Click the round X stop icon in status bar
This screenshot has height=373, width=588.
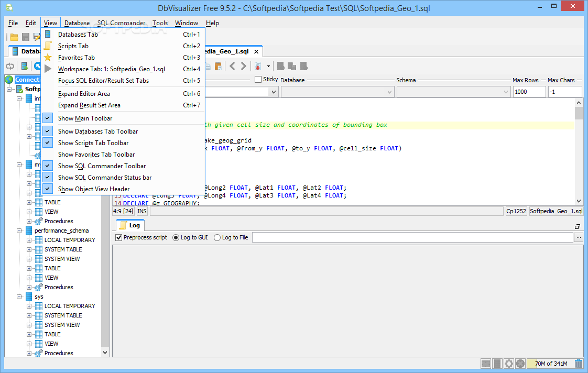coord(520,363)
